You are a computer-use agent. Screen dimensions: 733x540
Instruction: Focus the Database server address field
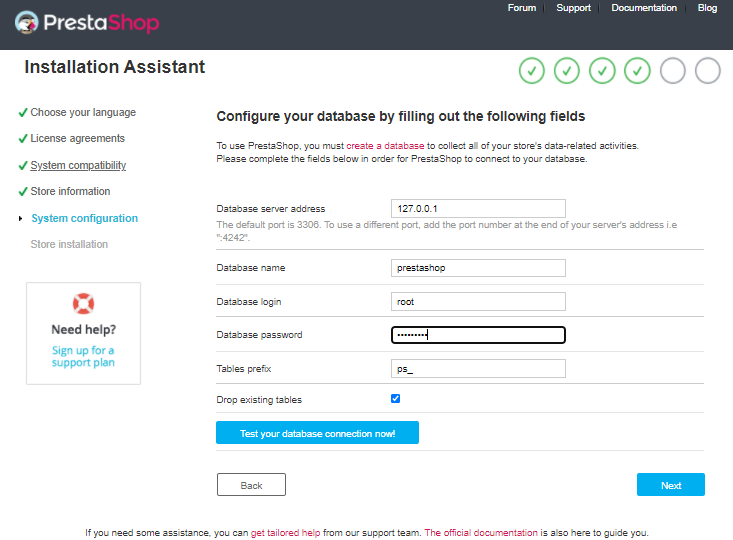pyautogui.click(x=478, y=208)
